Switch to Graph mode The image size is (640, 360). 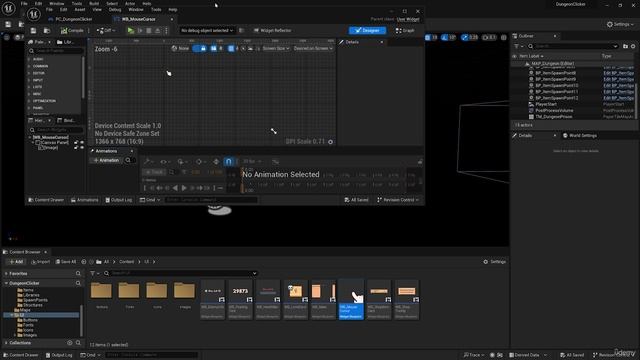click(x=405, y=31)
